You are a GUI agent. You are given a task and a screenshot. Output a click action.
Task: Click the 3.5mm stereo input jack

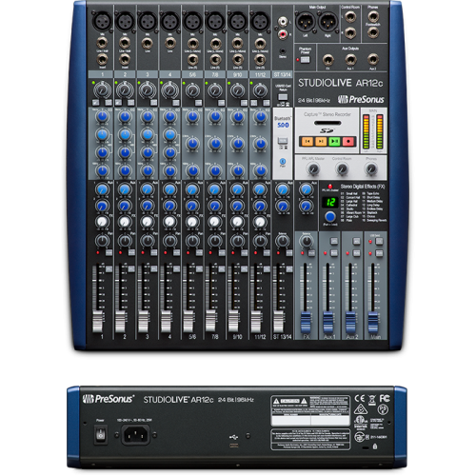[283, 50]
